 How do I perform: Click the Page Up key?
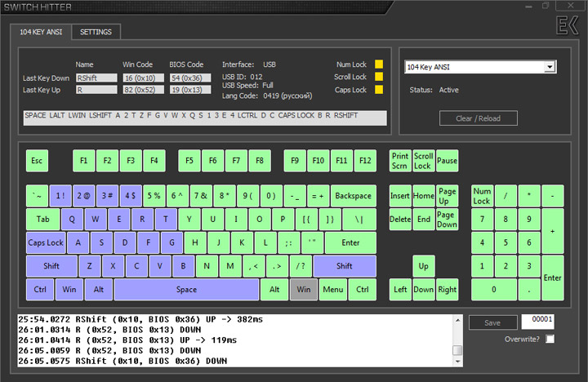point(447,196)
